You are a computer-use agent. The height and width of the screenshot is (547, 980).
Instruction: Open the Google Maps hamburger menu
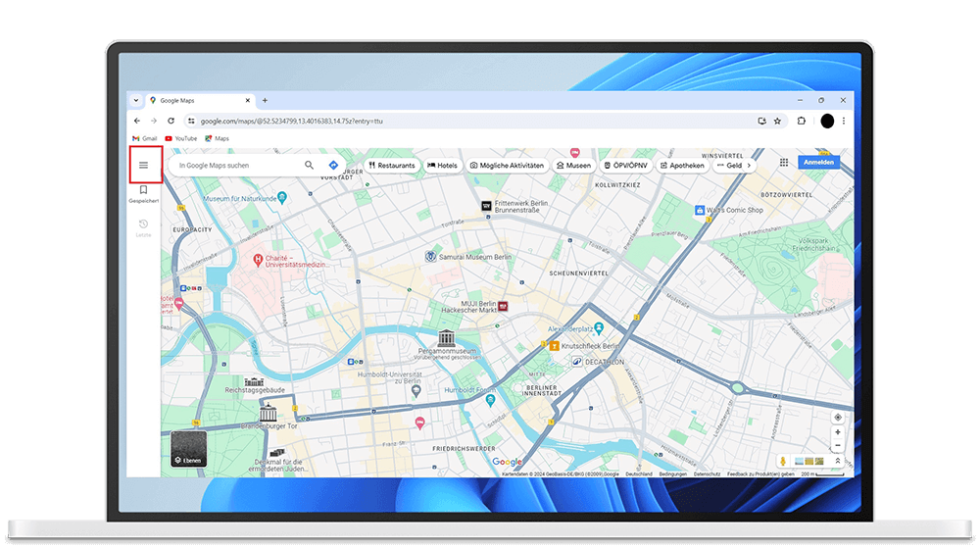click(x=143, y=165)
